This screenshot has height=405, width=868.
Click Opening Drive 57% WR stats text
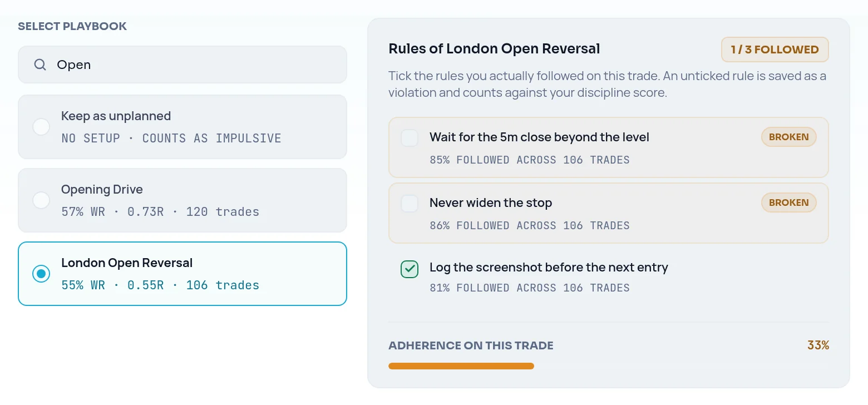click(160, 212)
